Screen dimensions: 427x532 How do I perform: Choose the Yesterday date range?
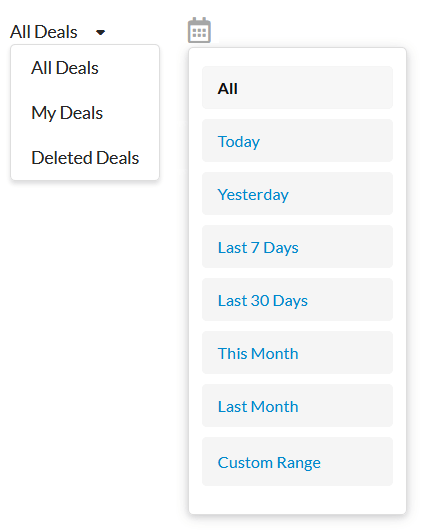click(x=253, y=195)
